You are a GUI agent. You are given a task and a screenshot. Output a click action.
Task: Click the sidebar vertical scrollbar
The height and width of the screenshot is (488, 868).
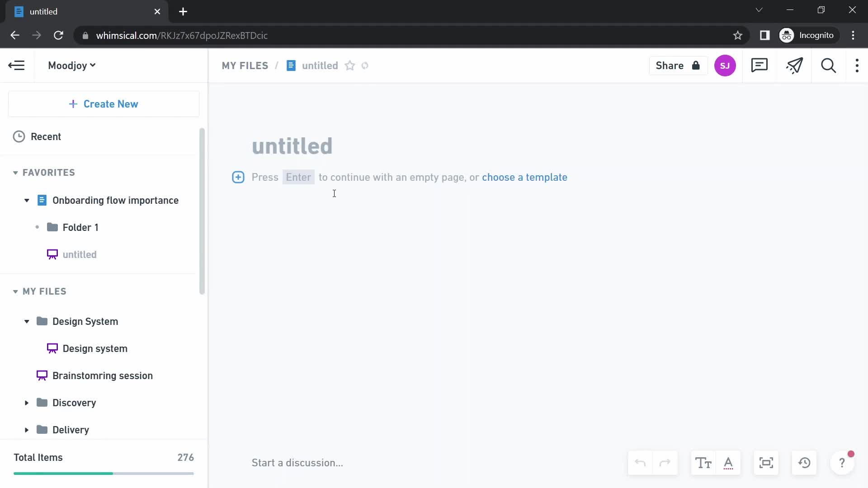202,211
